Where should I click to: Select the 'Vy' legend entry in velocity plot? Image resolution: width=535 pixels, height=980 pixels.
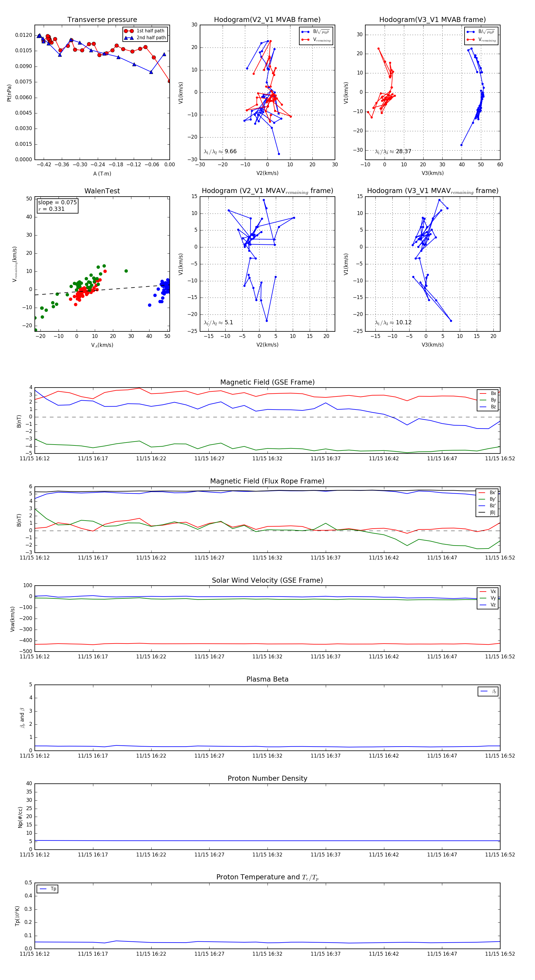click(x=488, y=598)
